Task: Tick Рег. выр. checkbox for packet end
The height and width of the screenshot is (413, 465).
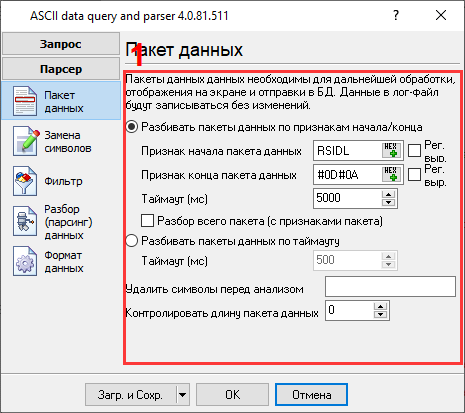Action: 414,174
